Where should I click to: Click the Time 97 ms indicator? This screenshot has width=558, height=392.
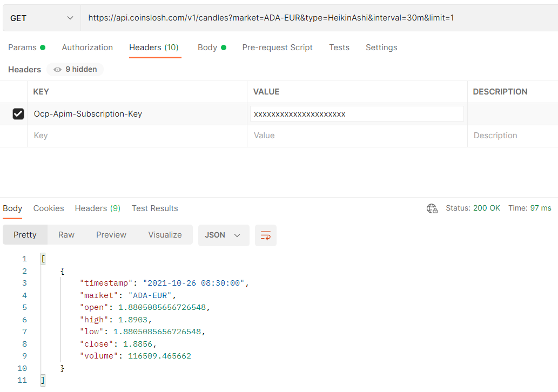[x=530, y=208]
